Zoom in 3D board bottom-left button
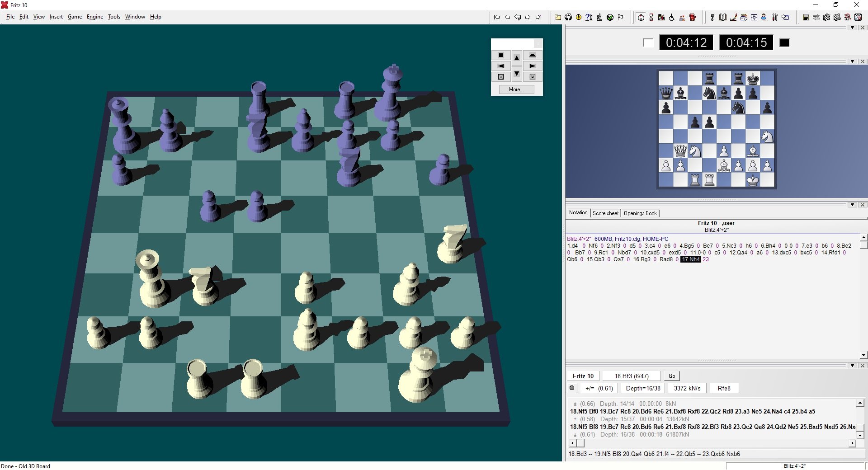The width and height of the screenshot is (868, 470). [x=501, y=77]
